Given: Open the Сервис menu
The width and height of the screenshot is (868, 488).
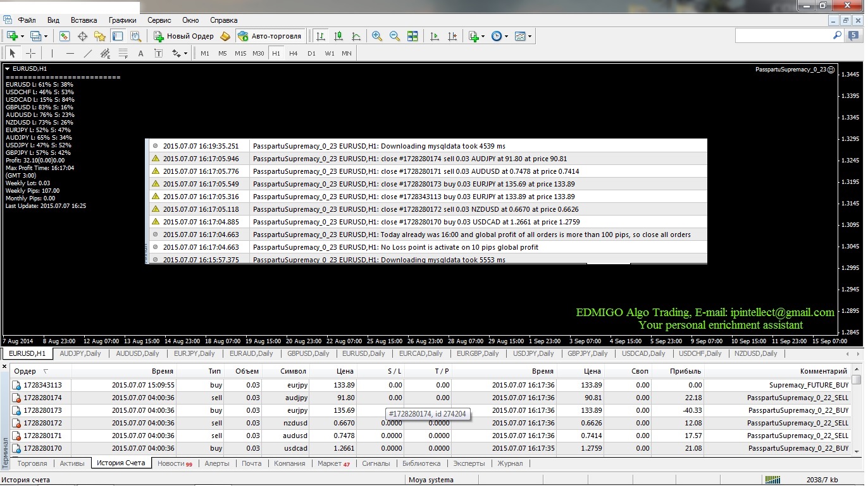Looking at the screenshot, I should point(159,20).
